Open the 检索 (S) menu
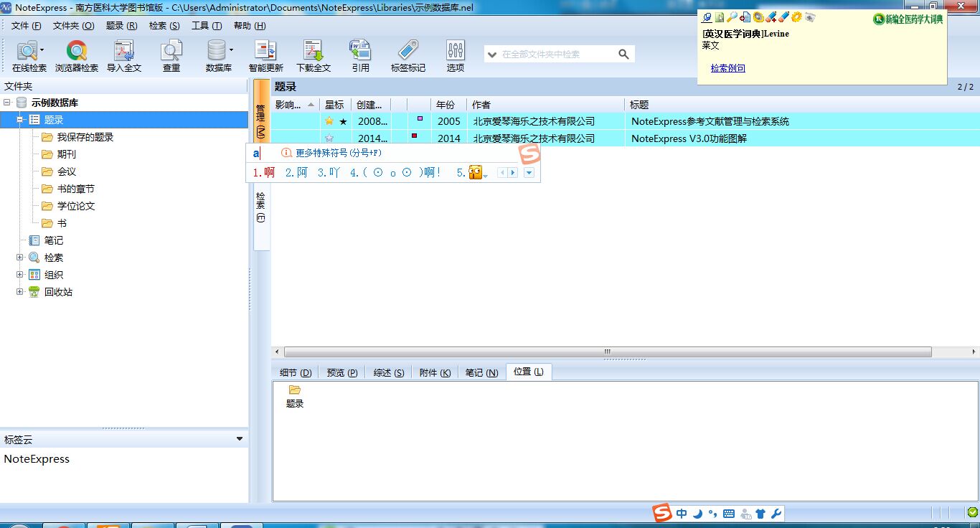This screenshot has height=528, width=980. click(x=164, y=26)
